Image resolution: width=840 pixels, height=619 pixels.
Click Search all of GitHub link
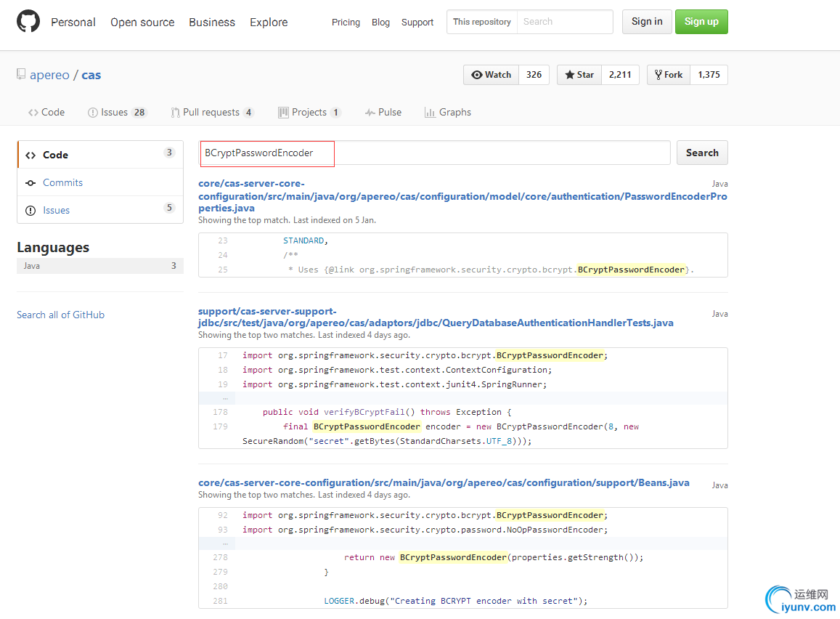click(60, 315)
